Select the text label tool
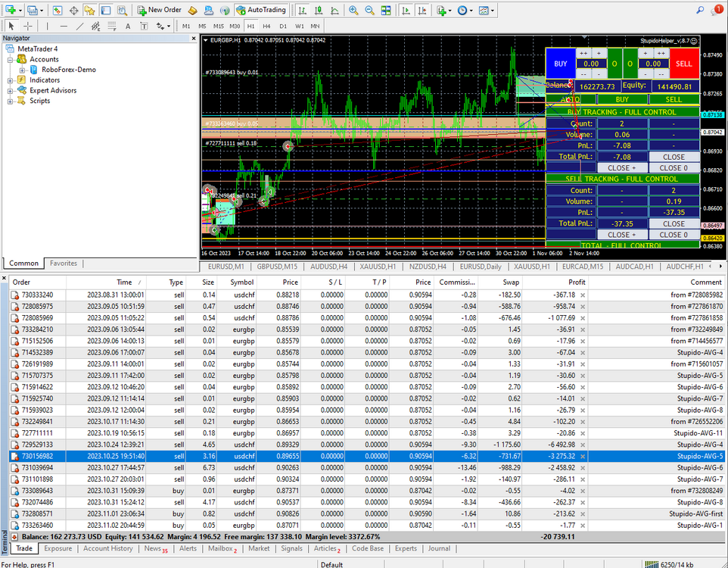The image size is (728, 568). (x=144, y=26)
